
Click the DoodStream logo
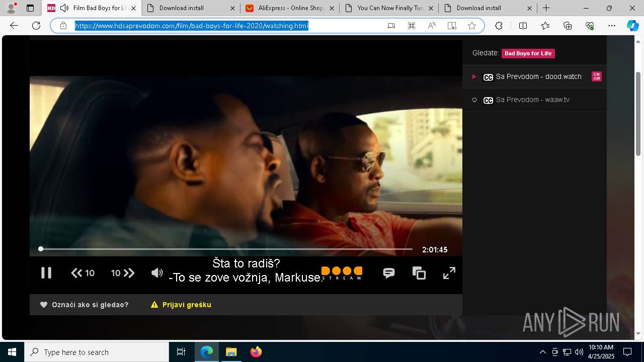342,273
